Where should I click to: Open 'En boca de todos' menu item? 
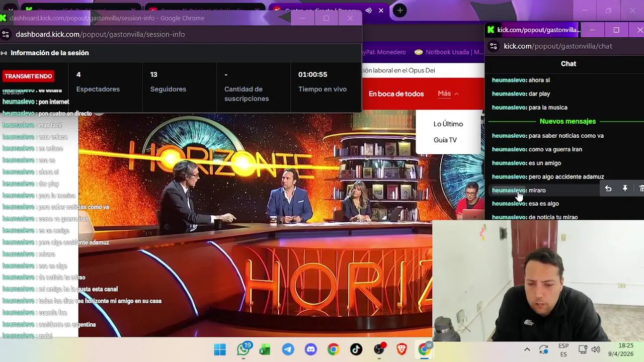point(396,94)
